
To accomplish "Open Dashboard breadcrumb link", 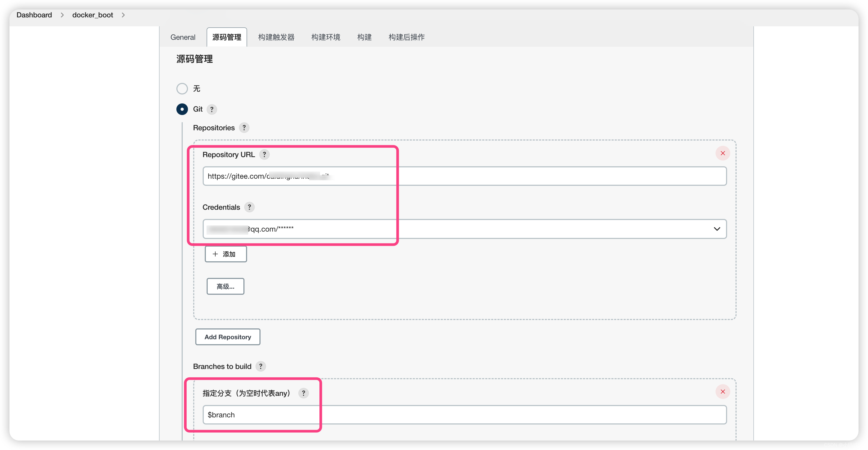I will (x=34, y=15).
